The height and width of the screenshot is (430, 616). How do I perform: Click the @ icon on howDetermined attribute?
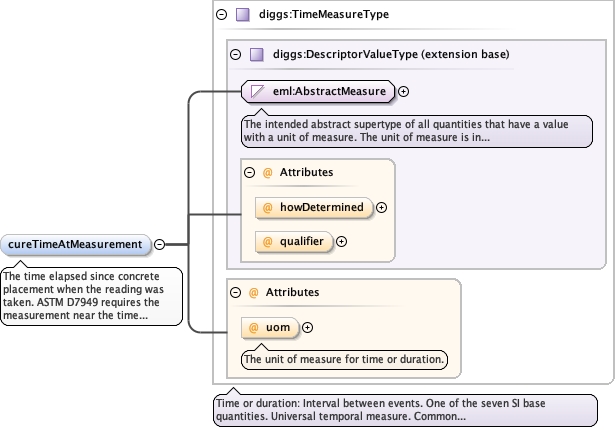click(268, 207)
